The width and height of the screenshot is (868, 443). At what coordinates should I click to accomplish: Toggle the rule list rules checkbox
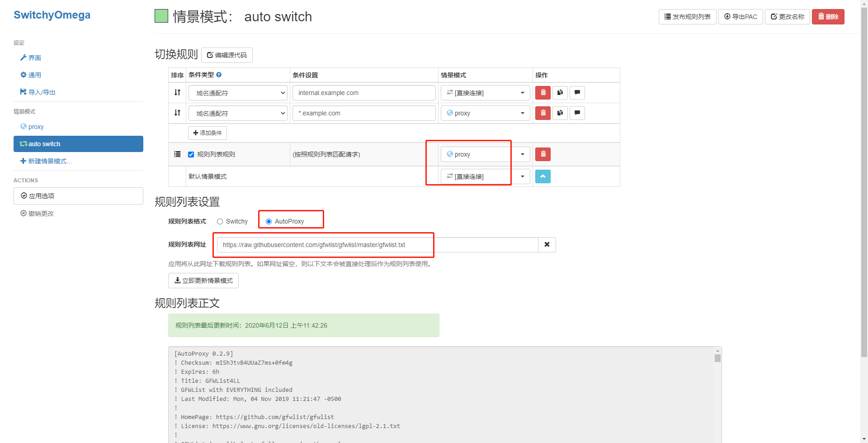[x=191, y=154]
